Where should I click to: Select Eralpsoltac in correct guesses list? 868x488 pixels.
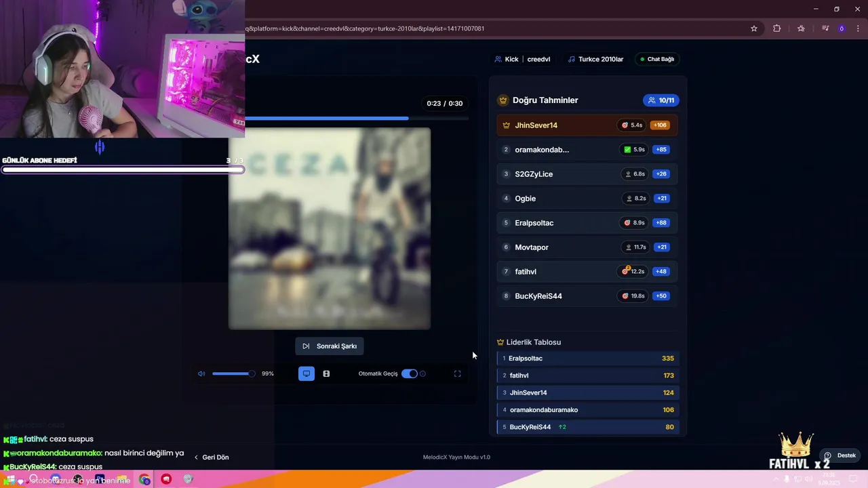point(587,222)
